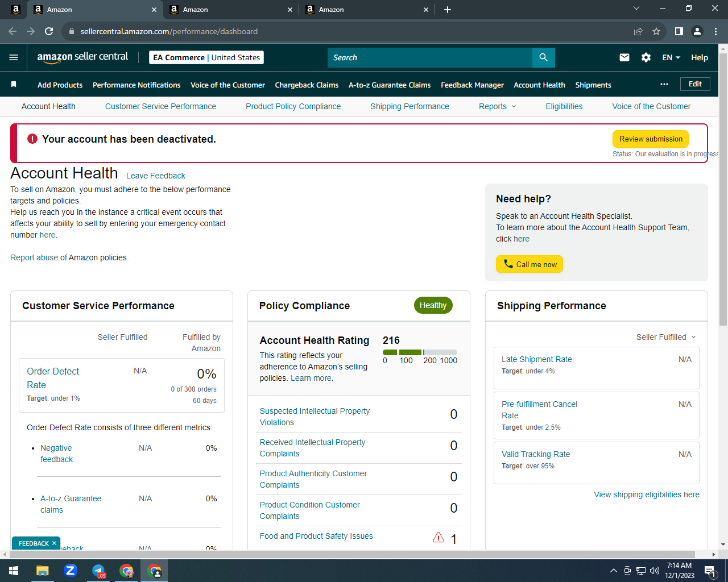This screenshot has width=728, height=582.
Task: Open the taskbar notification center
Action: (x=710, y=571)
